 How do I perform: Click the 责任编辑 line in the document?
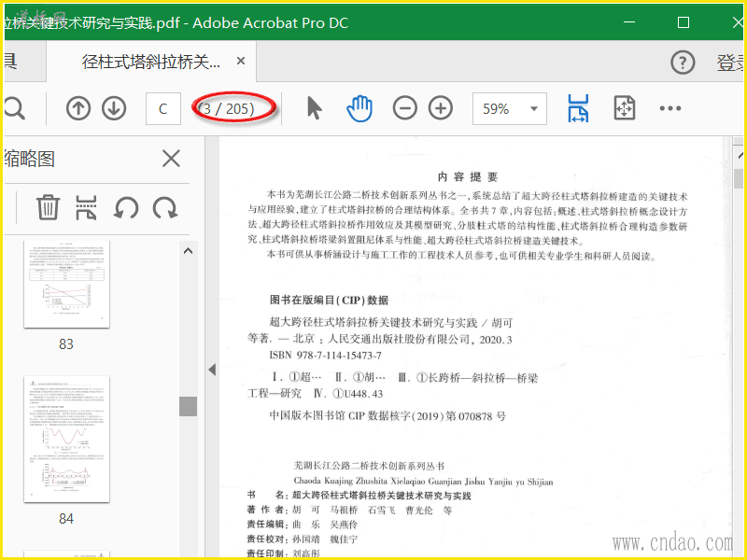coord(302,525)
